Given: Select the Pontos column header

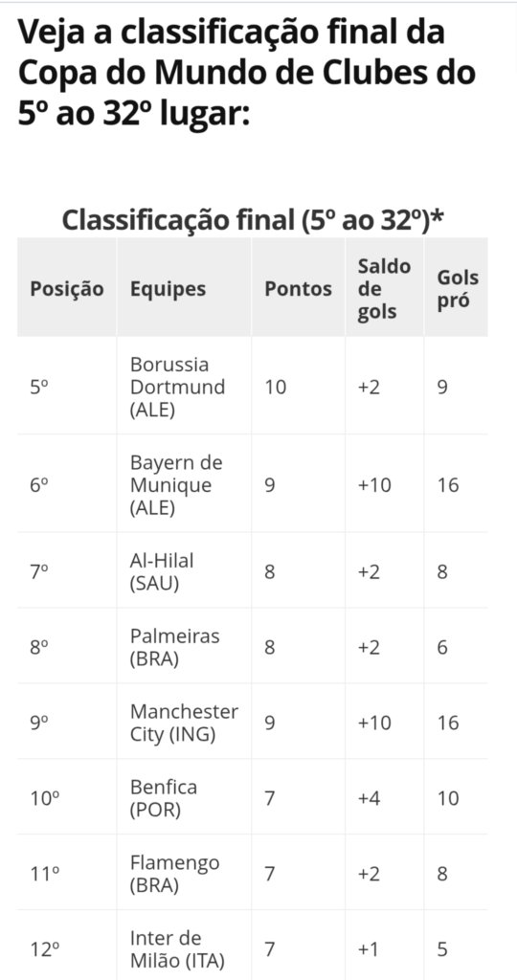Looking at the screenshot, I should 298,289.
